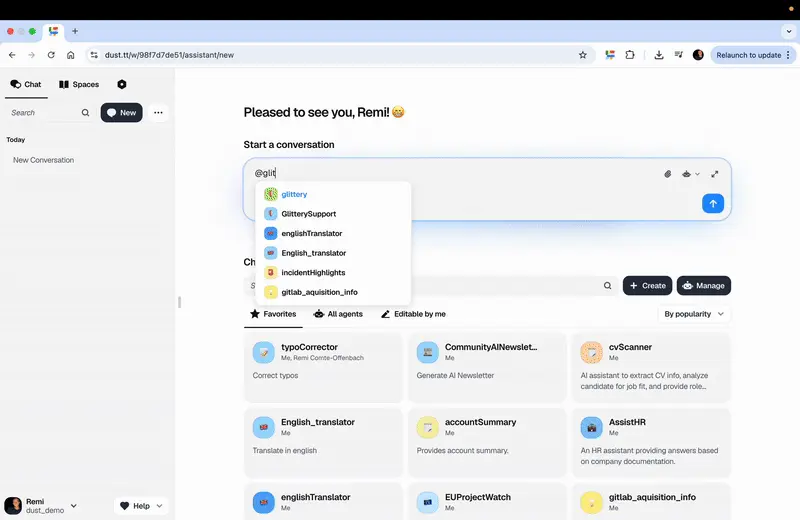Image resolution: width=800 pixels, height=520 pixels.
Task: Click the cvScanner agent avatar
Action: pos(591,353)
